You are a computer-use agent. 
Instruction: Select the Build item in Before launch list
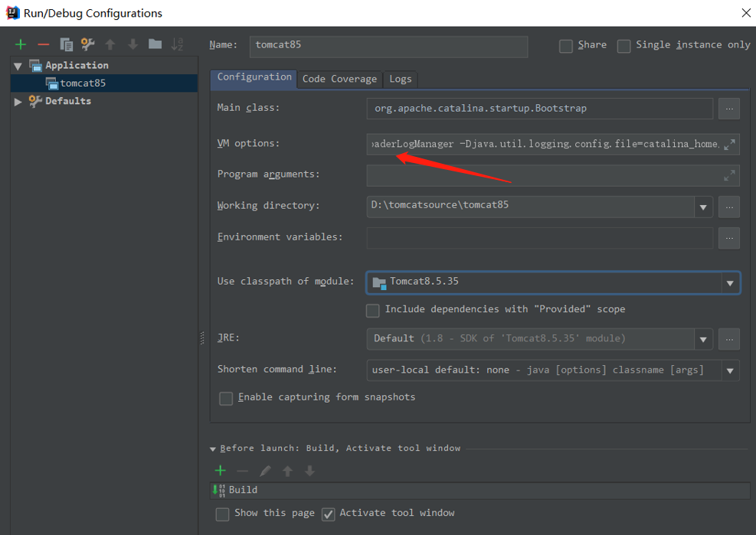pyautogui.click(x=479, y=490)
